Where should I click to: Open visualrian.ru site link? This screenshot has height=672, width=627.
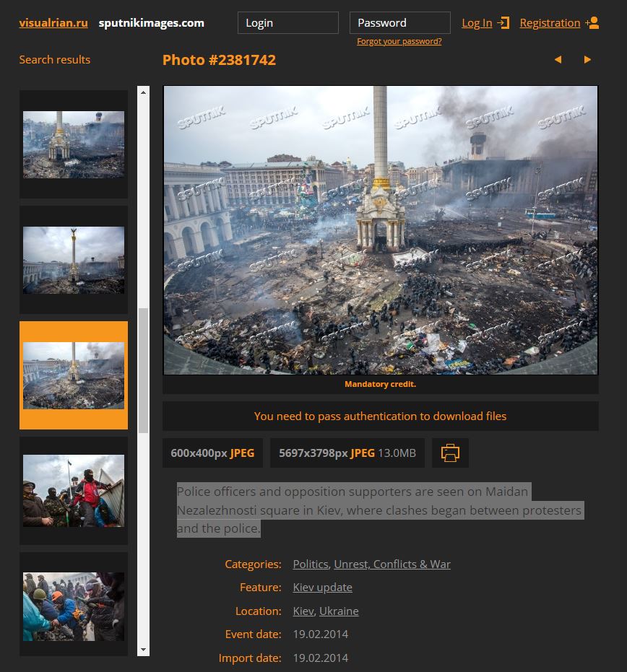tap(53, 22)
